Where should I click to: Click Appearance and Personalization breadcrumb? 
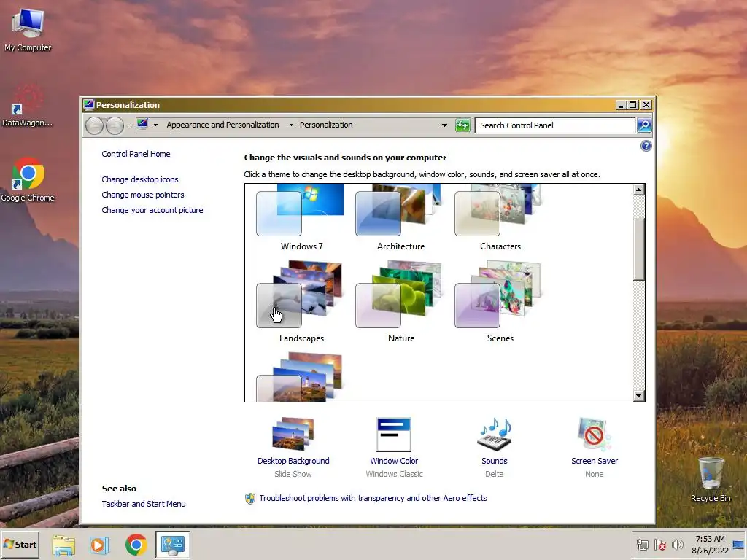pyautogui.click(x=222, y=125)
